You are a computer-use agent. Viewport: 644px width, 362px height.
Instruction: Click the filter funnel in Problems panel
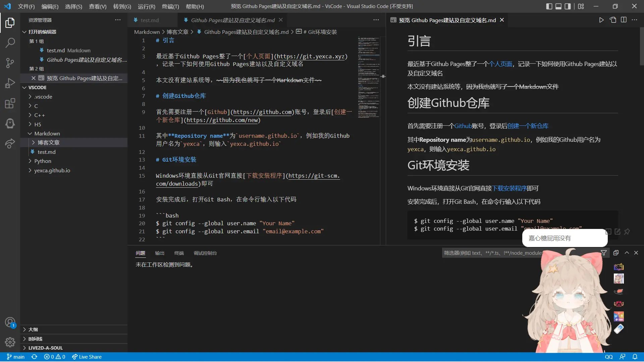coord(604,253)
